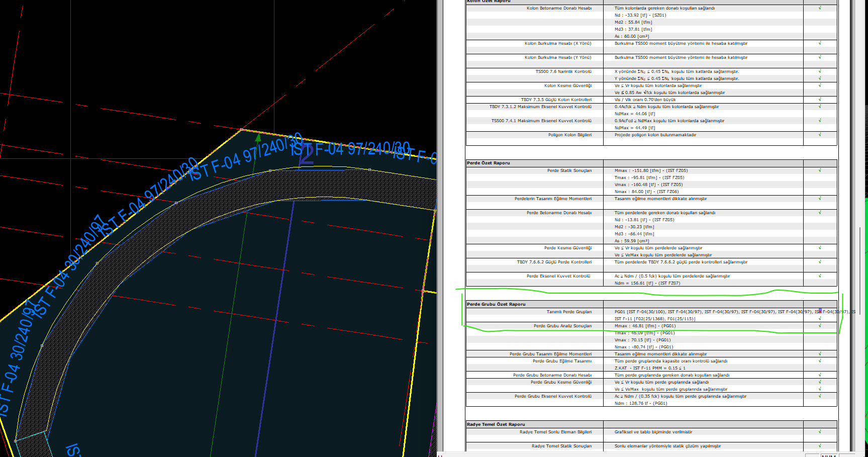Click the value 'Ndm = 156.61 [tf] - (IST FZ07)'

(x=647, y=283)
